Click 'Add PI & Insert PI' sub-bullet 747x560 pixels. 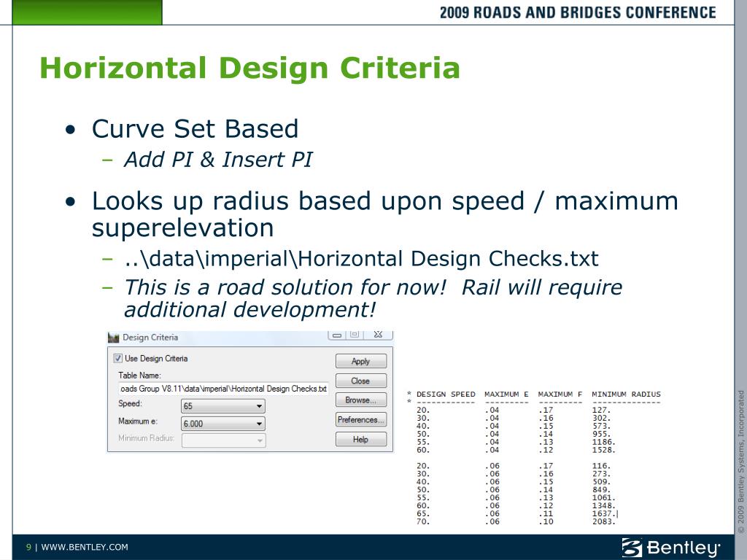(217, 159)
